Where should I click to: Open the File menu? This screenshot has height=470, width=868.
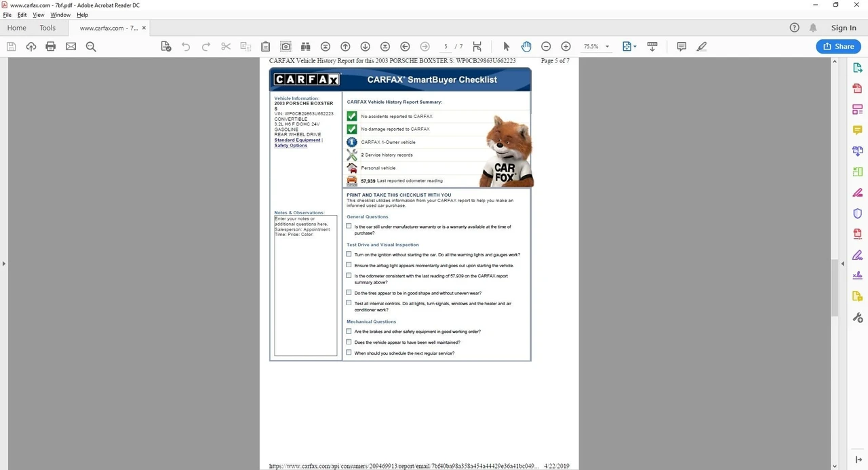(x=7, y=15)
